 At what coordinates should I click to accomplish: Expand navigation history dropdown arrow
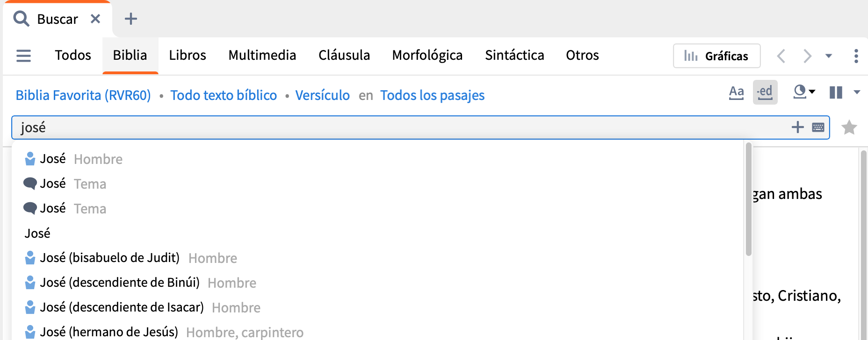pyautogui.click(x=829, y=56)
